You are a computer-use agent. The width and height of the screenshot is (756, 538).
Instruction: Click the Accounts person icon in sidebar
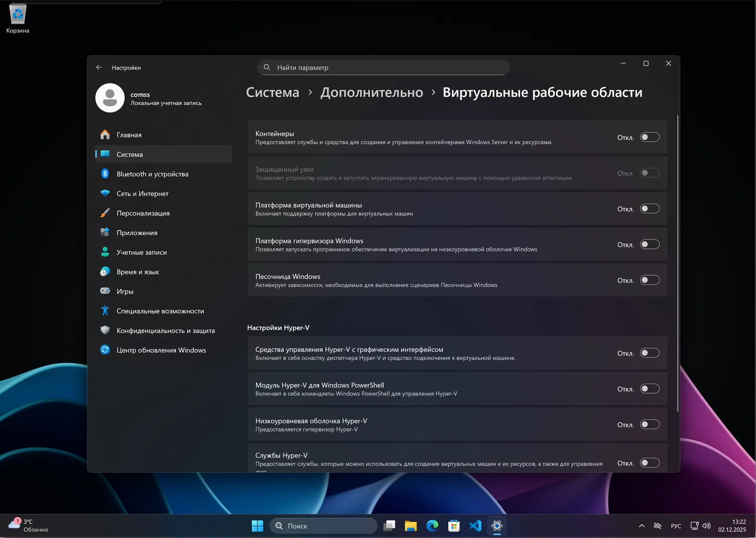click(105, 252)
